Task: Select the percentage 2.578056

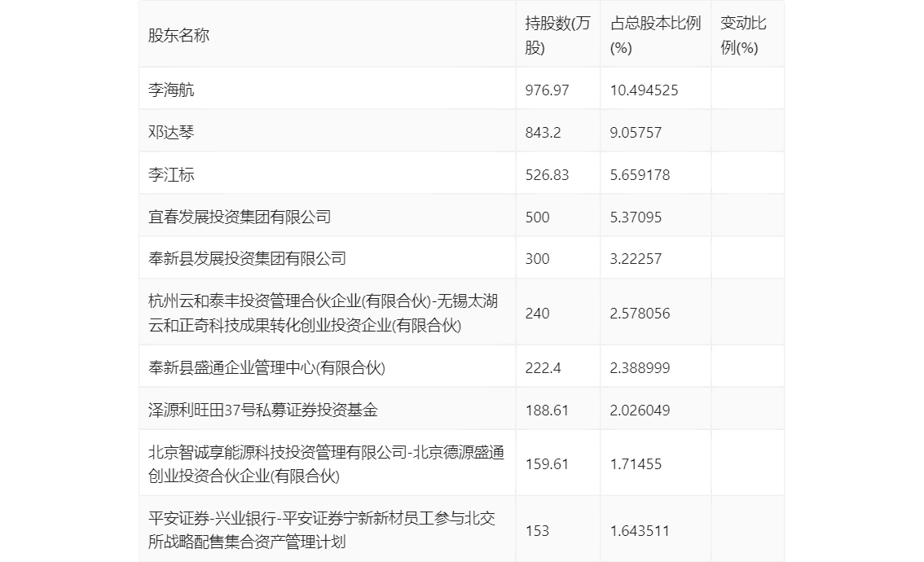Action: (640, 314)
